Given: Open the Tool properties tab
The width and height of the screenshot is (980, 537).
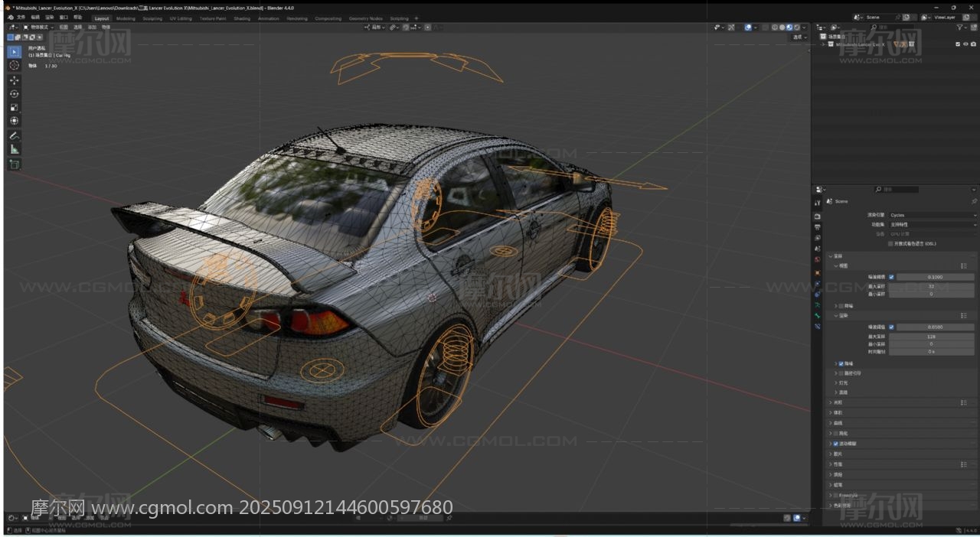Looking at the screenshot, I should tap(818, 203).
